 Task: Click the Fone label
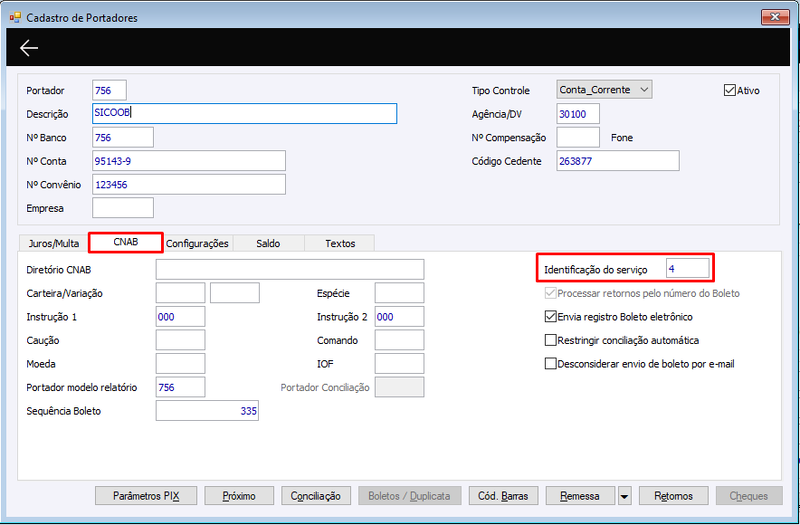coord(621,138)
